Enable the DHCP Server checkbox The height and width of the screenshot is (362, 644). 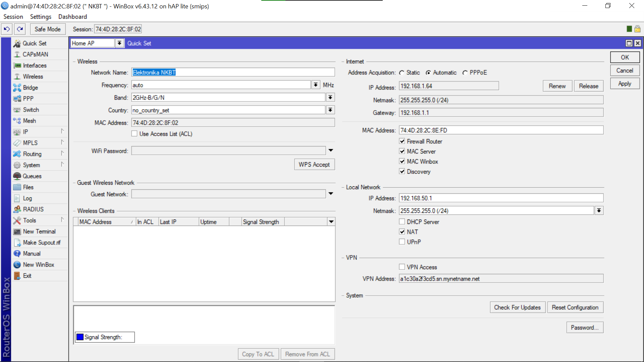point(402,222)
